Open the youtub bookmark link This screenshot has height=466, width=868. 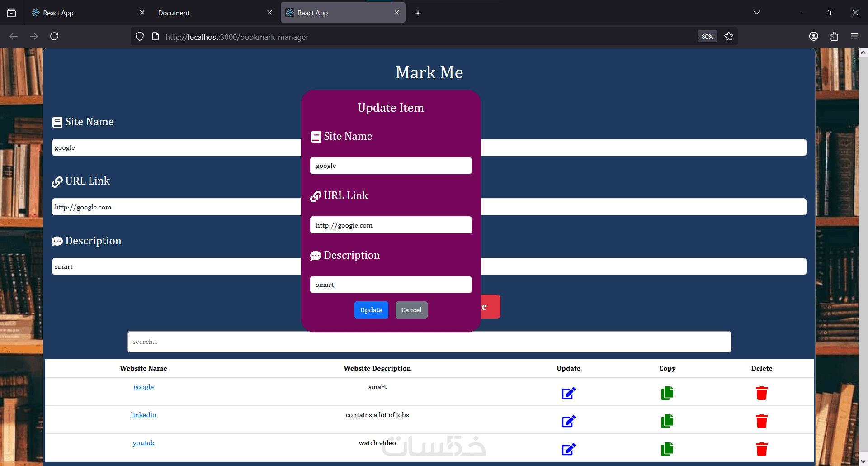click(x=143, y=443)
